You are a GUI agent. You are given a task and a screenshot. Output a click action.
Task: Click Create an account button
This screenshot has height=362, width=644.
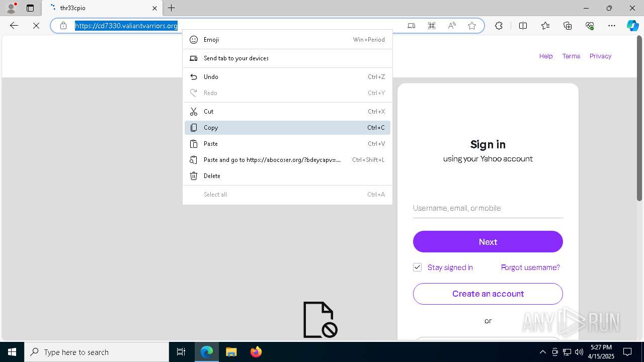488,294
